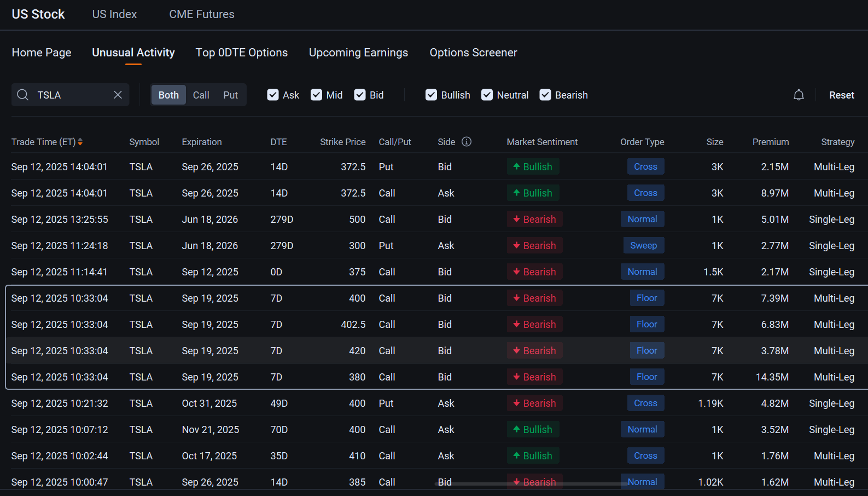Open the alert bell notification icon
The image size is (868, 496).
[x=799, y=95]
